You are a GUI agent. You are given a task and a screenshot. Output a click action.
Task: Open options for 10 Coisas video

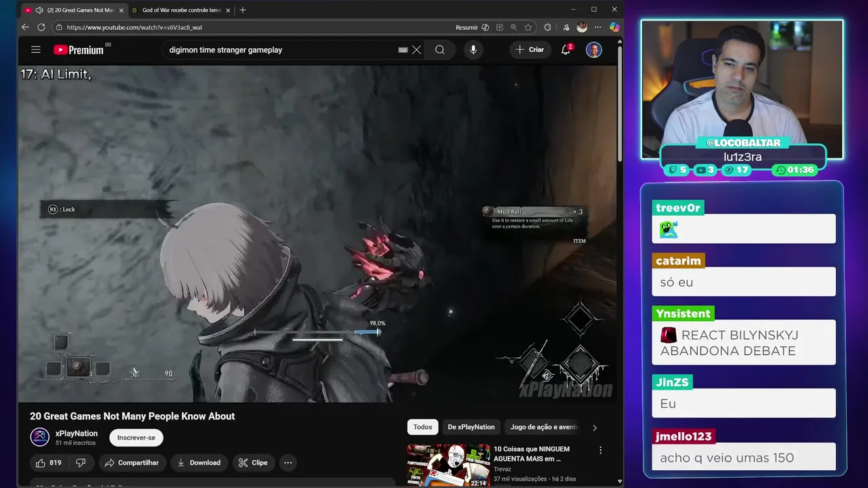(x=600, y=450)
